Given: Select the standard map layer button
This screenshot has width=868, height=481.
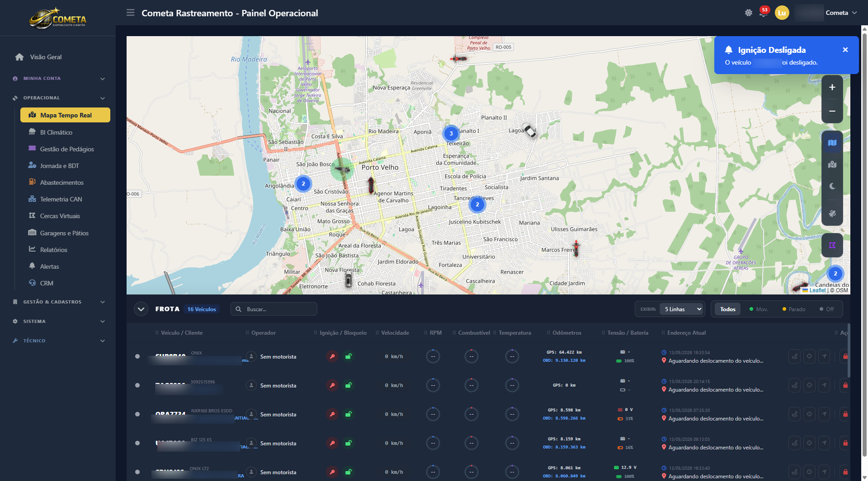Looking at the screenshot, I should coord(832,143).
